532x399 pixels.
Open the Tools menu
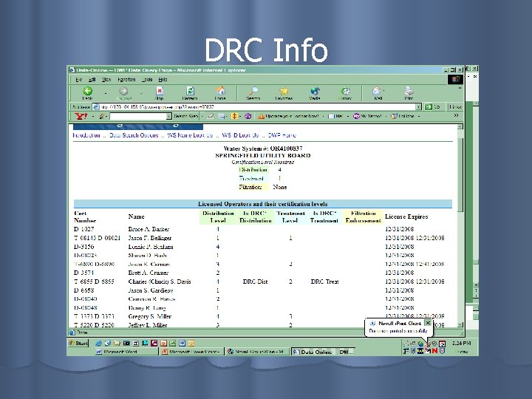[x=146, y=80]
